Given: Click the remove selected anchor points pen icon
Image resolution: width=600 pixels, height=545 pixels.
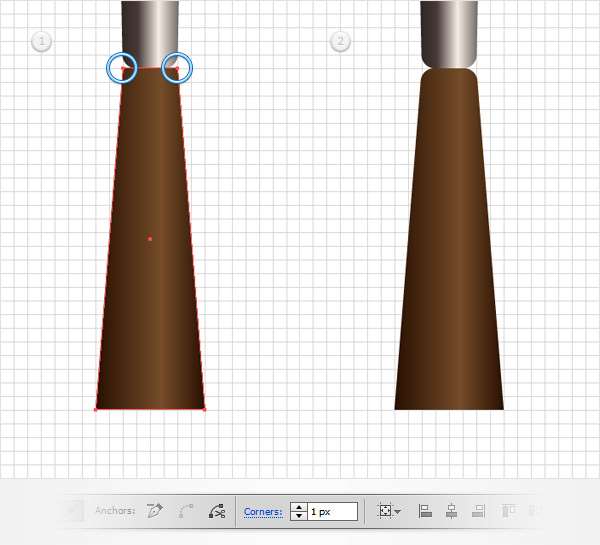Looking at the screenshot, I should pos(155,511).
